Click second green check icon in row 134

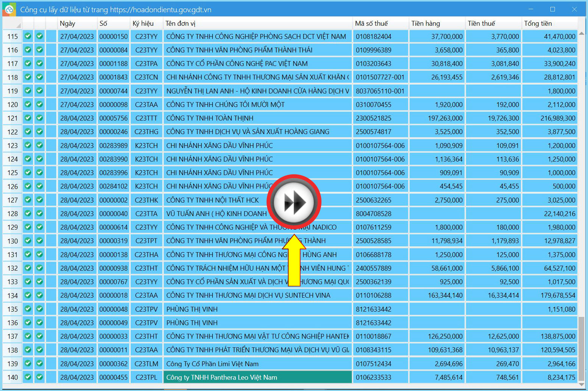tap(39, 295)
